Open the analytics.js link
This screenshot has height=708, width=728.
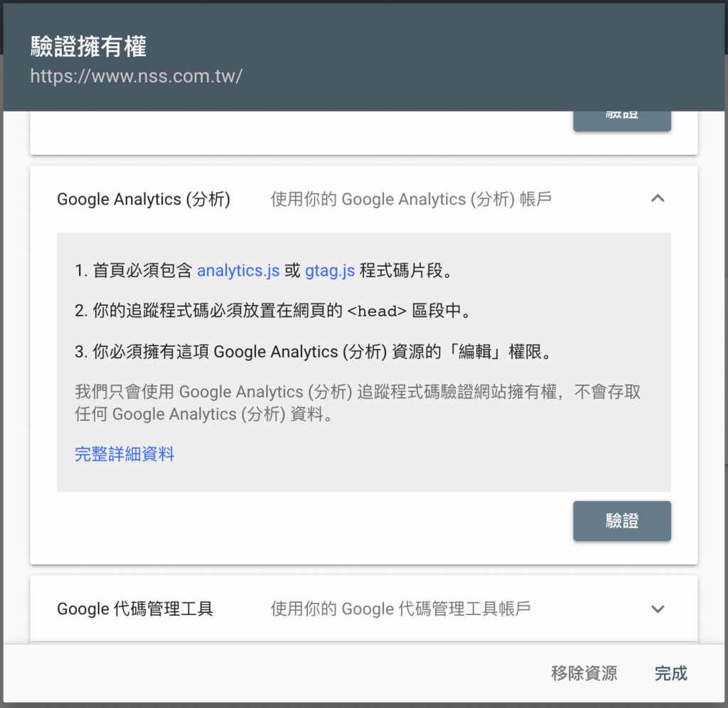click(238, 270)
